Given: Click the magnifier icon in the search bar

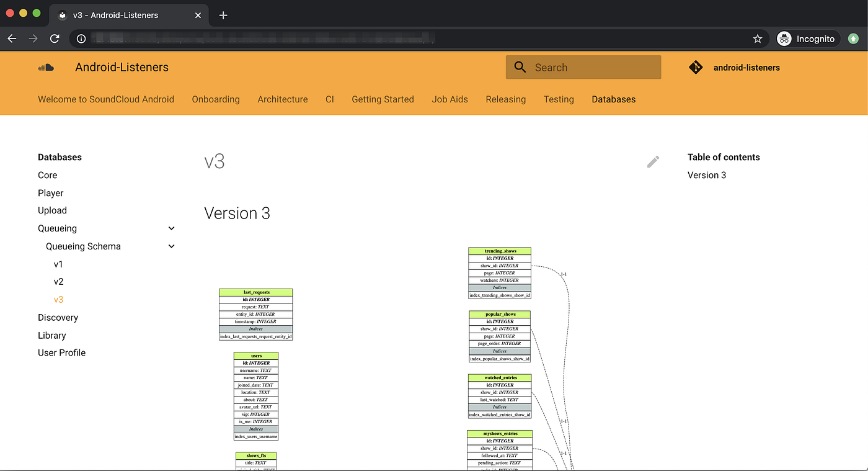Looking at the screenshot, I should tap(520, 67).
